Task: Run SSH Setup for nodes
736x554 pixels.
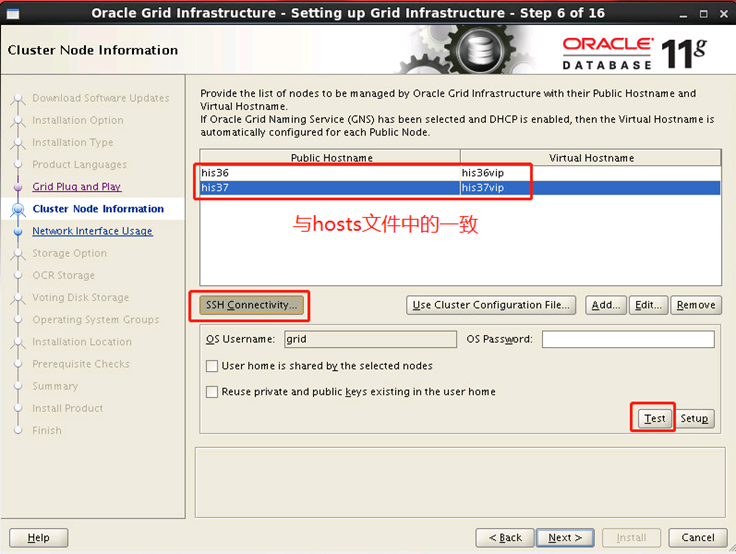Action: 694,418
